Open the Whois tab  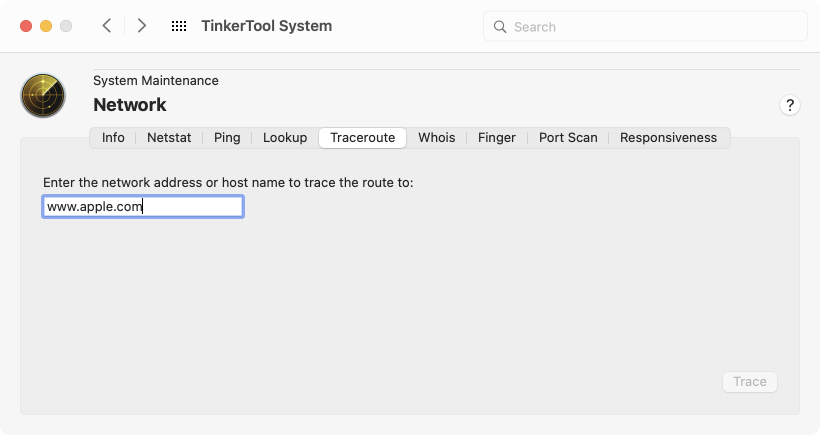pyautogui.click(x=437, y=138)
